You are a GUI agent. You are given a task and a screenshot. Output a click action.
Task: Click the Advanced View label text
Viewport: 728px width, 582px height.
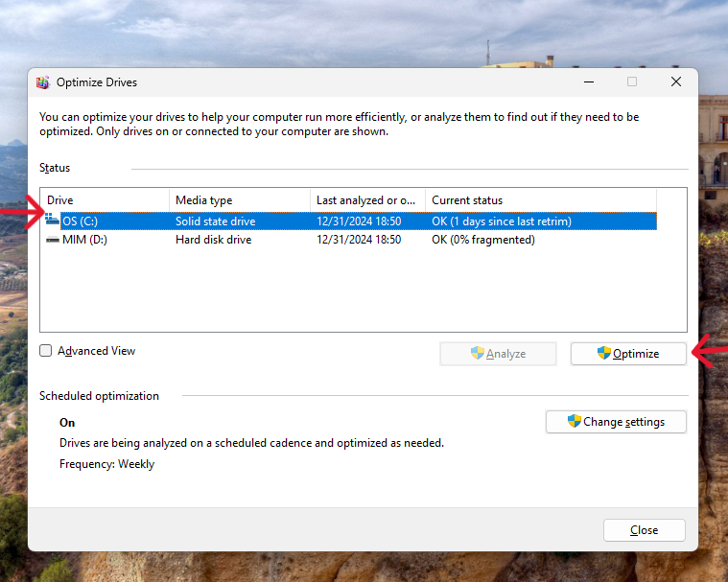[x=97, y=351]
